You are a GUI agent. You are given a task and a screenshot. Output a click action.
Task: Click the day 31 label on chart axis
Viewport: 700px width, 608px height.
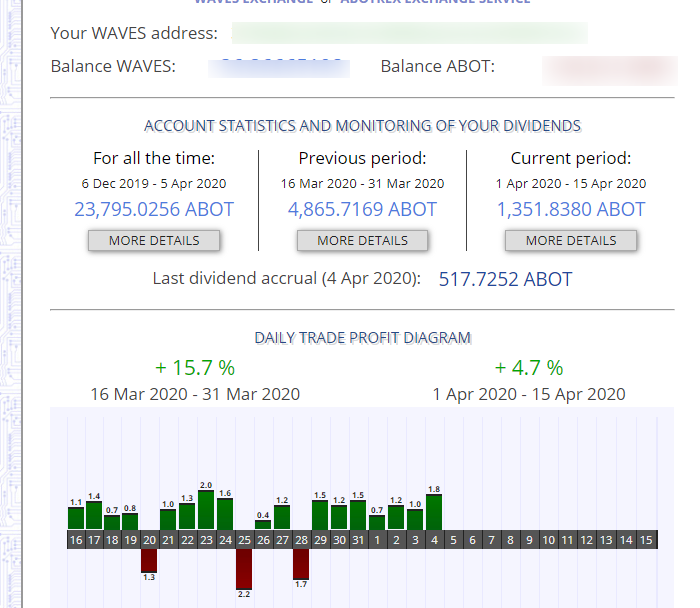click(358, 540)
